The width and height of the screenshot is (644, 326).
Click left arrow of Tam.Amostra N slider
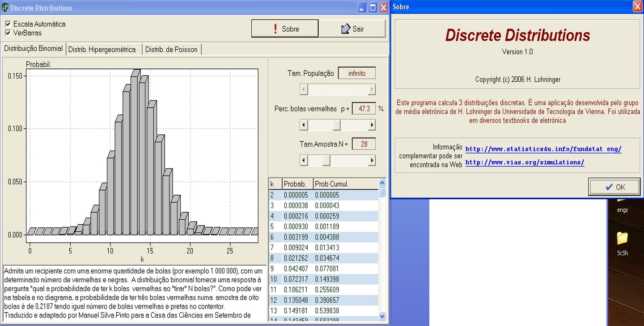pos(304,160)
